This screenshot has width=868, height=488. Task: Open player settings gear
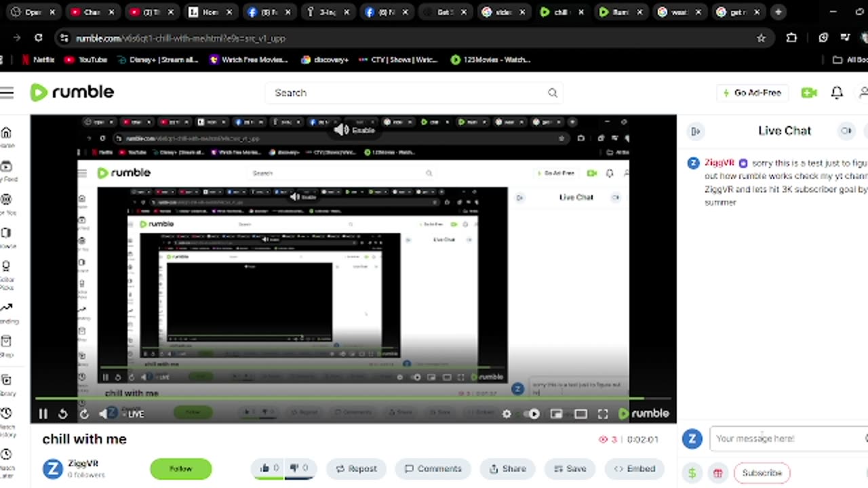click(507, 413)
